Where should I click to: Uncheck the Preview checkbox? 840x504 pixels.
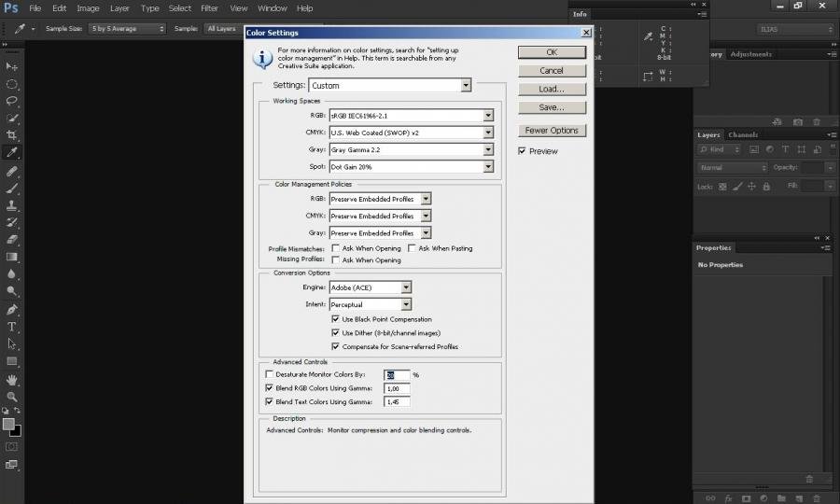[x=523, y=151]
